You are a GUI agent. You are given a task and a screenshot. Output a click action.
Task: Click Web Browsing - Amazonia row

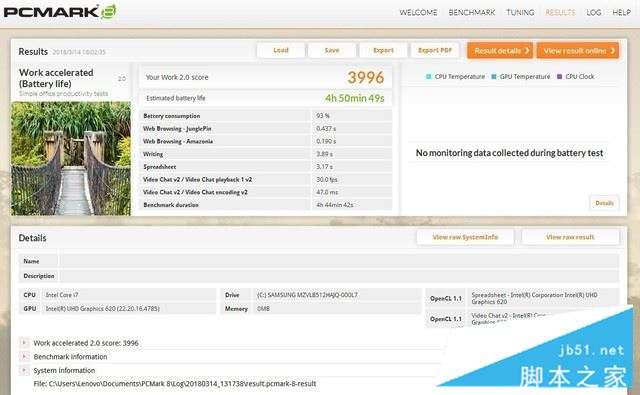coord(266,141)
